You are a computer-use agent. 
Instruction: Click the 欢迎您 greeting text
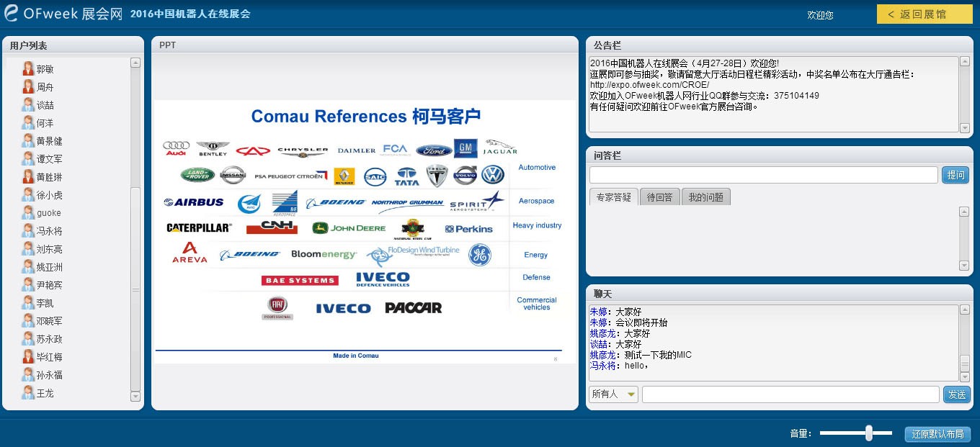click(x=820, y=14)
